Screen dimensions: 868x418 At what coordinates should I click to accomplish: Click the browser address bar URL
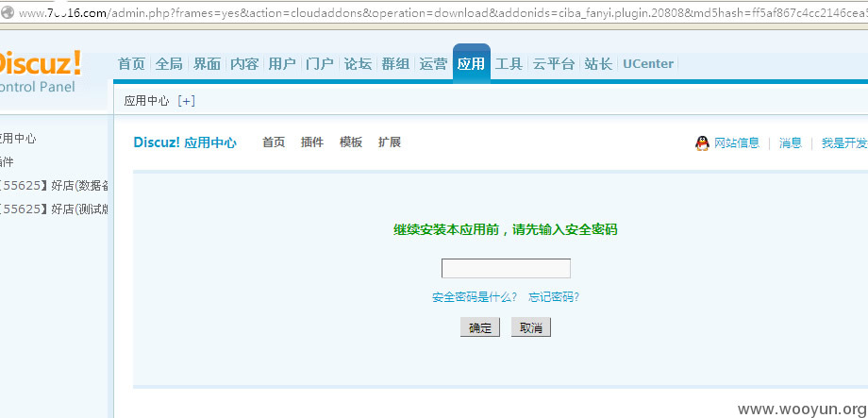[442, 13]
